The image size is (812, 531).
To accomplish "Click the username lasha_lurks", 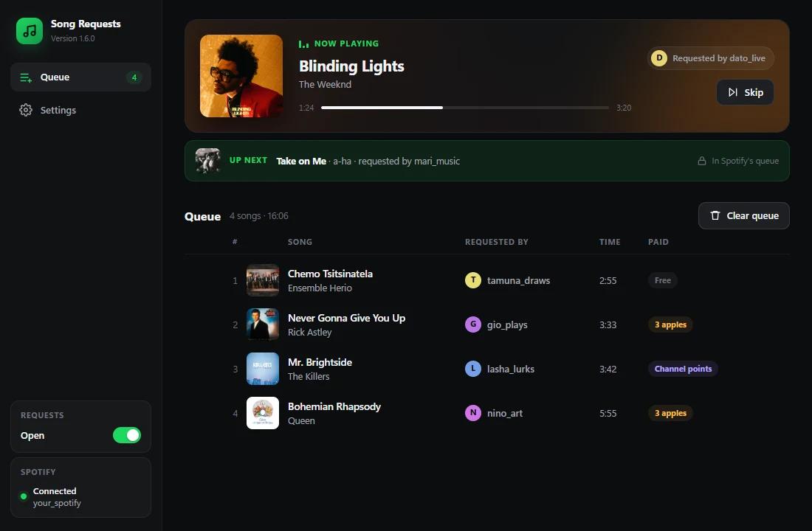I will click(x=511, y=369).
